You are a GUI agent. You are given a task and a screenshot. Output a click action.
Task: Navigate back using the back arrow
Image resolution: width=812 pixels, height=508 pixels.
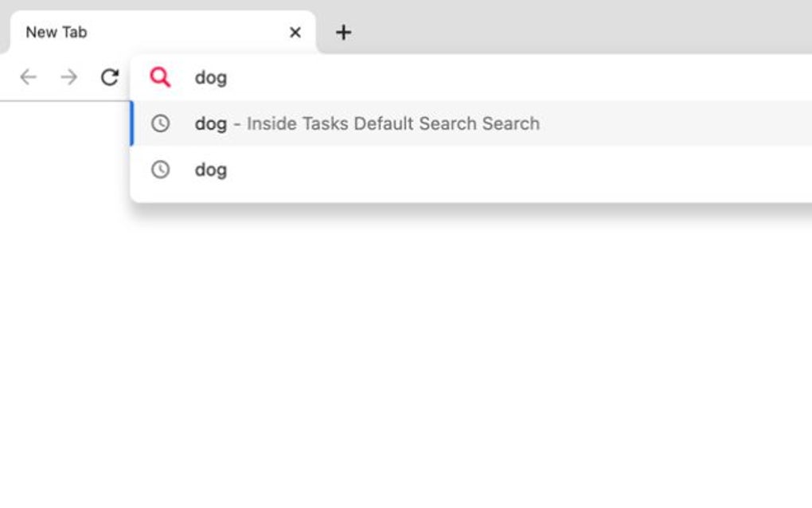28,77
